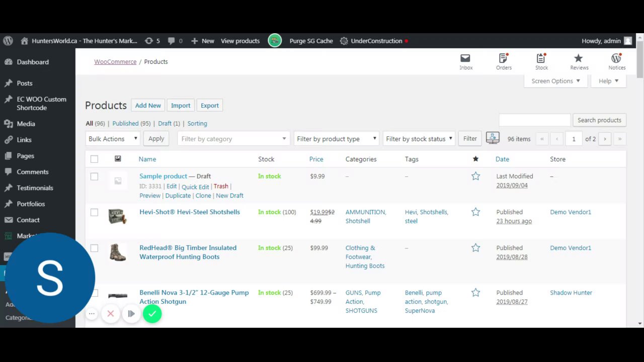Open Posts in the sidebar menu
The height and width of the screenshot is (362, 644).
click(x=25, y=83)
